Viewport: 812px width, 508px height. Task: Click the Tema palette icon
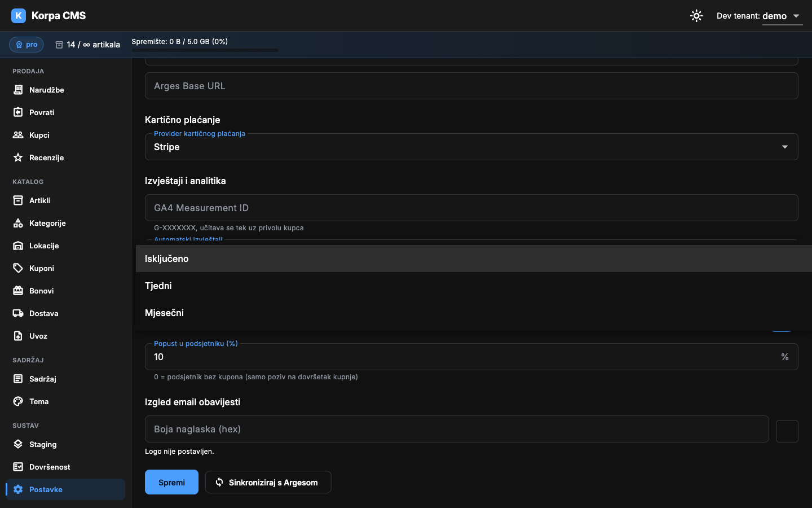pos(18,401)
